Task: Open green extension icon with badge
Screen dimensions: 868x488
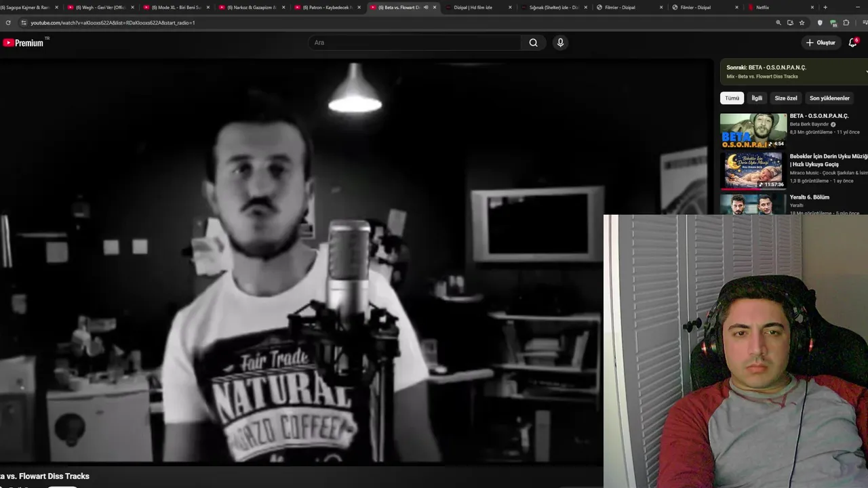Action: (833, 22)
